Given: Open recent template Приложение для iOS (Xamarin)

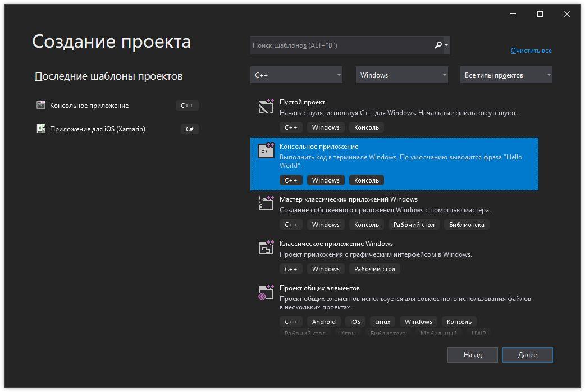Looking at the screenshot, I should 97,129.
